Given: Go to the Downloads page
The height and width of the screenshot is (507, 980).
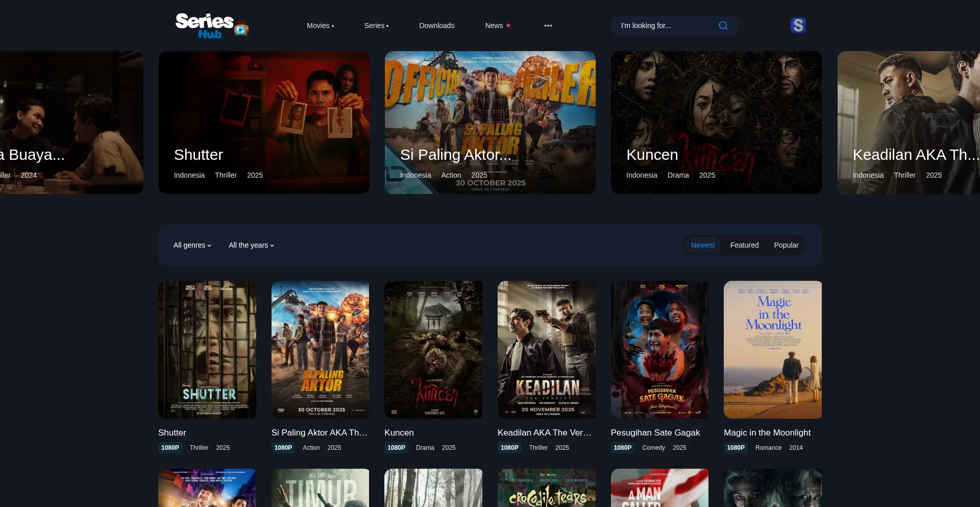Looking at the screenshot, I should point(437,26).
